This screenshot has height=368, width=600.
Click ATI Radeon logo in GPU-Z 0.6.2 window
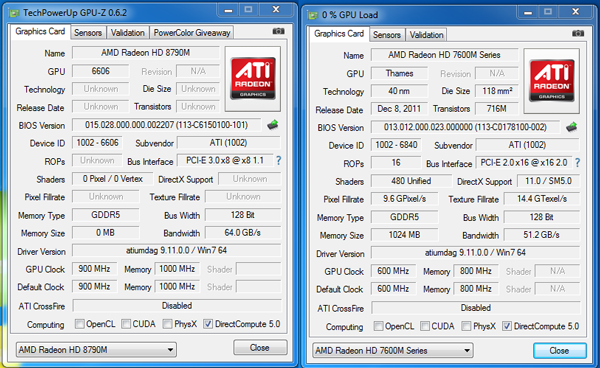pos(253,79)
